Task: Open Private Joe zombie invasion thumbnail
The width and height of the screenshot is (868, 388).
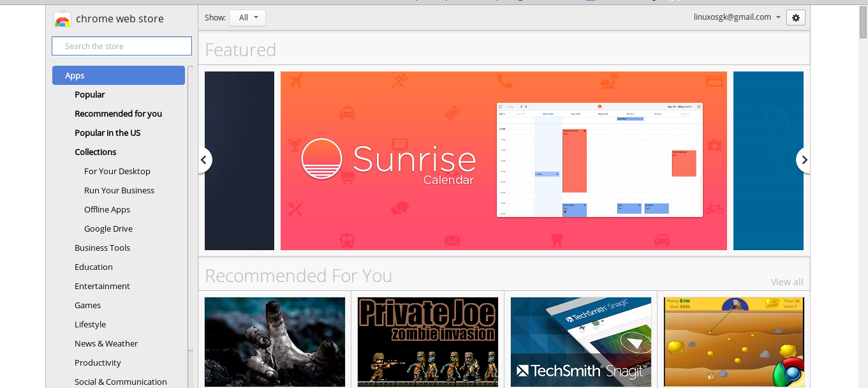Action: tap(428, 342)
